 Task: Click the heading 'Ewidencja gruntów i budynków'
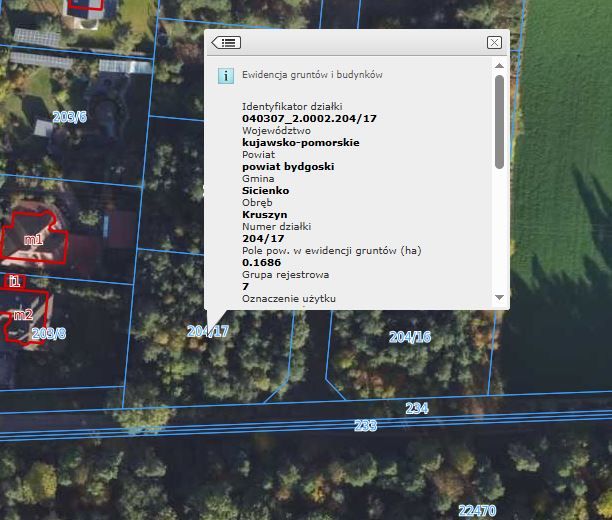(x=312, y=75)
